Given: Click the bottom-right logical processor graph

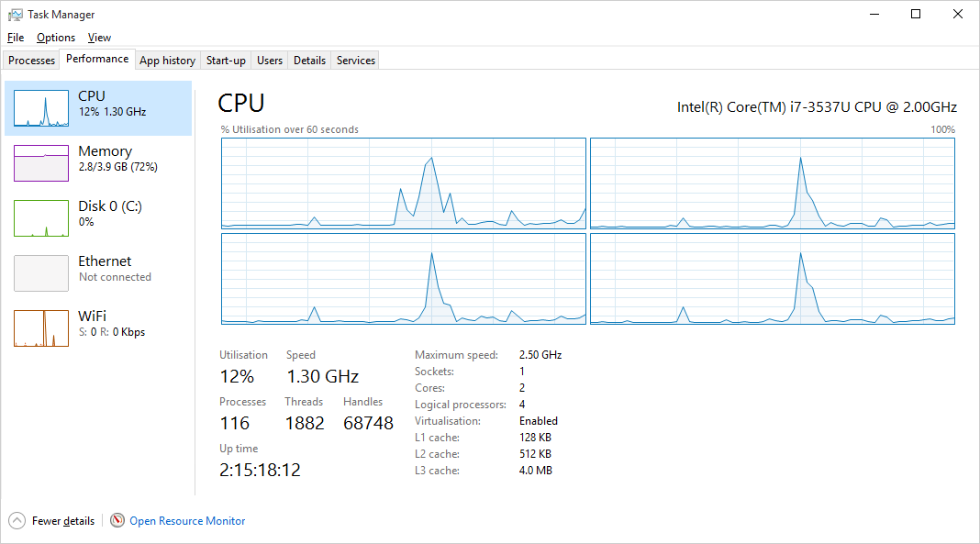Looking at the screenshot, I should 773,279.
